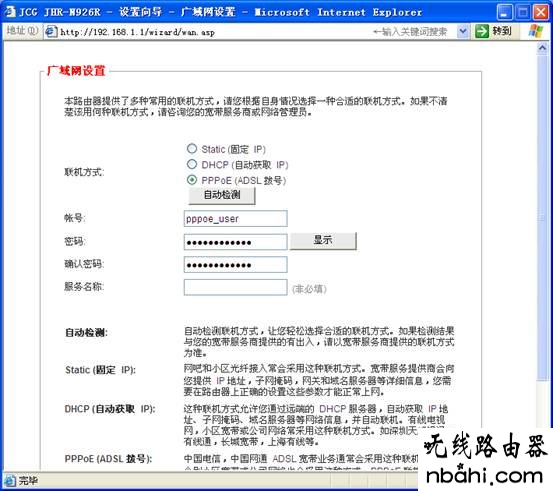Click the 转到 go button
553x491 pixels.
pos(494,31)
